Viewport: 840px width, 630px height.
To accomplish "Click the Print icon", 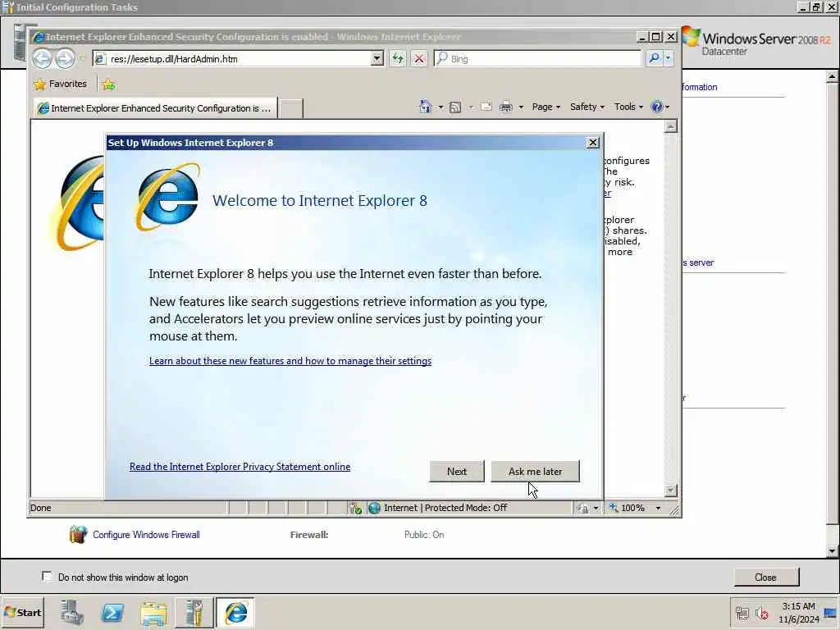I will (x=505, y=107).
